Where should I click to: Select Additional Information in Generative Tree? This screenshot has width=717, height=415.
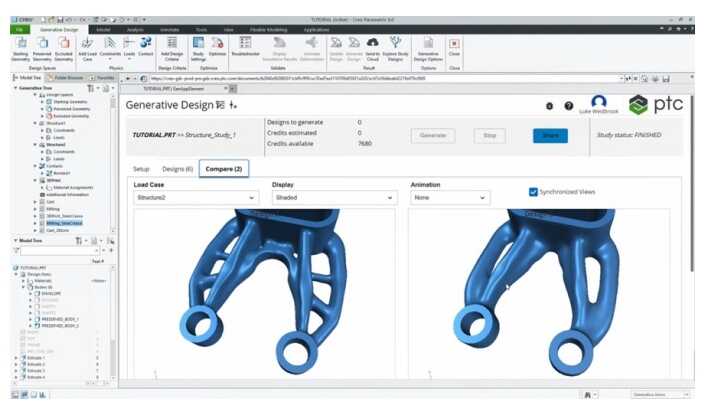click(x=67, y=195)
